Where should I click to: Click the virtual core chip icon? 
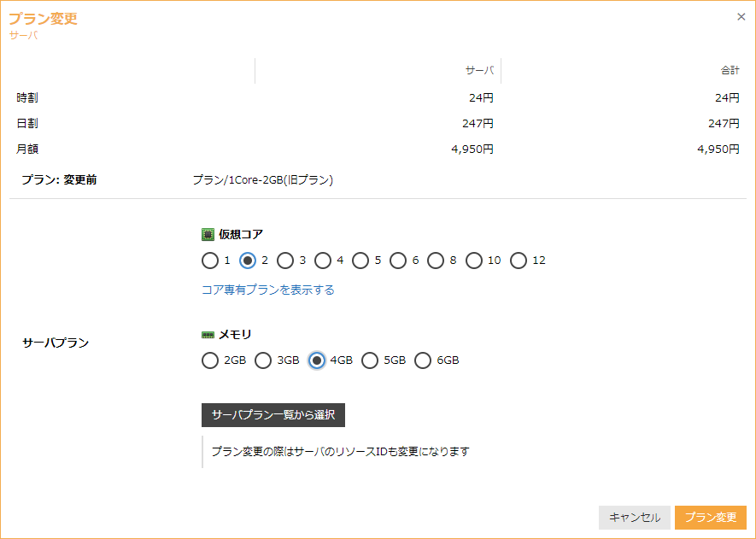[208, 234]
